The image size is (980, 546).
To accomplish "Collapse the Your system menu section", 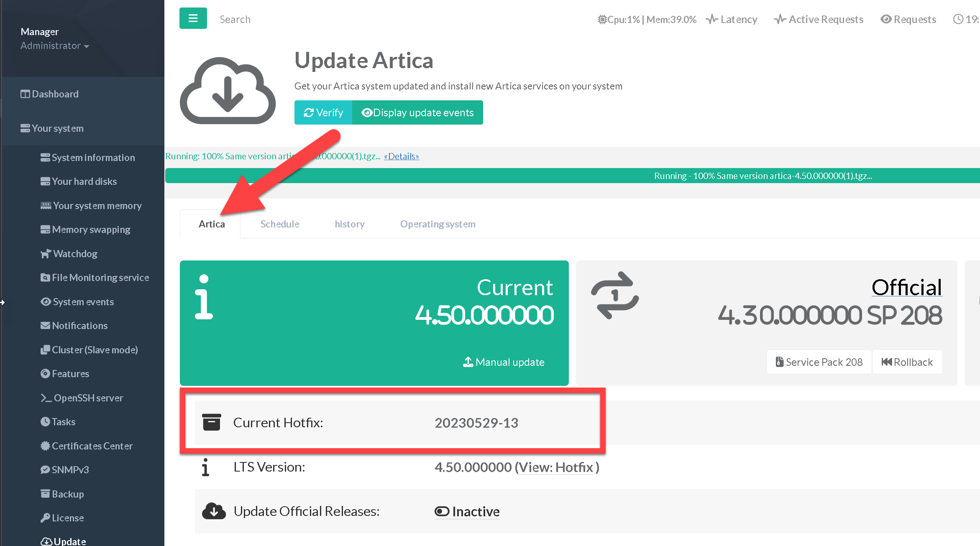I will [57, 128].
